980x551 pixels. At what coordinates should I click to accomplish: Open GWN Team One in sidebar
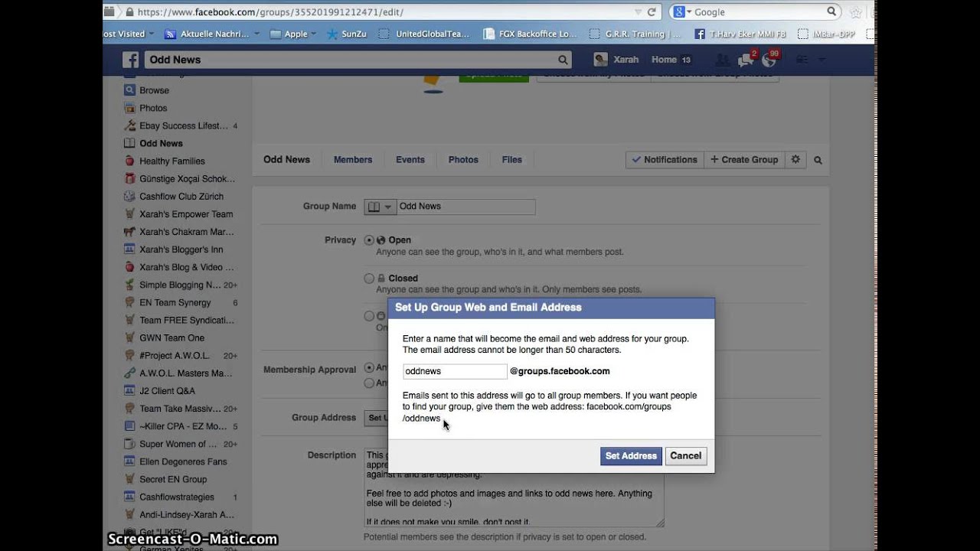pyautogui.click(x=171, y=337)
